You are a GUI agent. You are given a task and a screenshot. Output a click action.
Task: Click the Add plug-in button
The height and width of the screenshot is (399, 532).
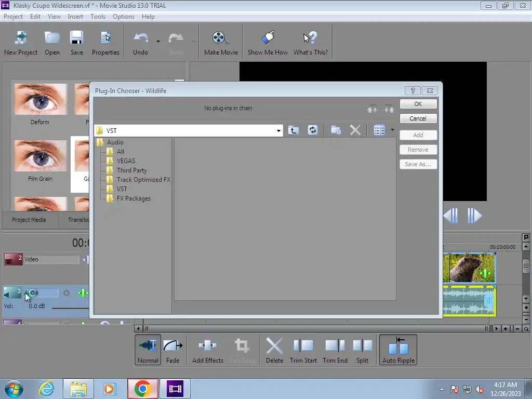[x=418, y=135]
